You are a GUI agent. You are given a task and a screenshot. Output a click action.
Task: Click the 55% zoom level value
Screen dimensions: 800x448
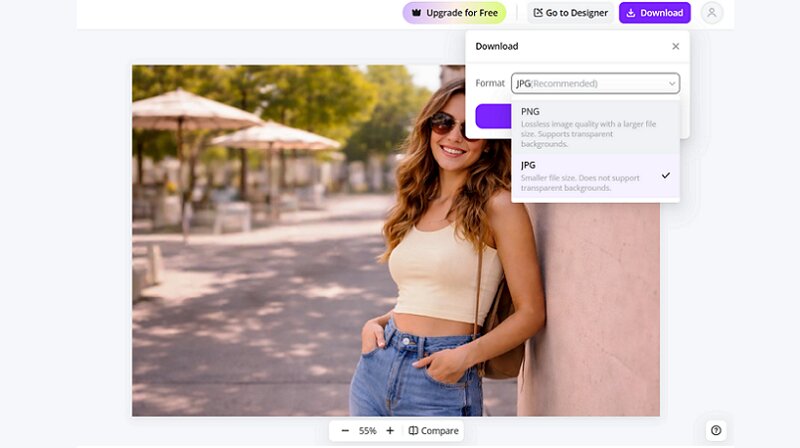tap(367, 431)
